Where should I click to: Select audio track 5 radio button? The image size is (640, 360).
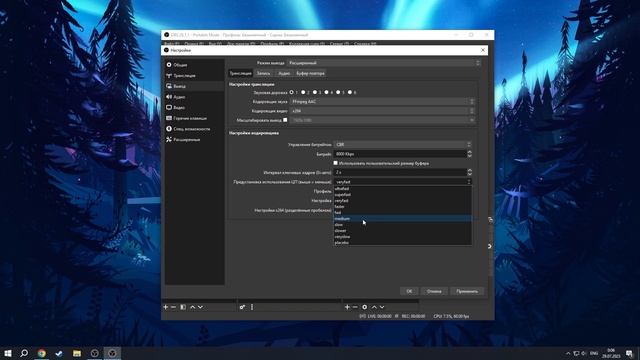pos(338,92)
